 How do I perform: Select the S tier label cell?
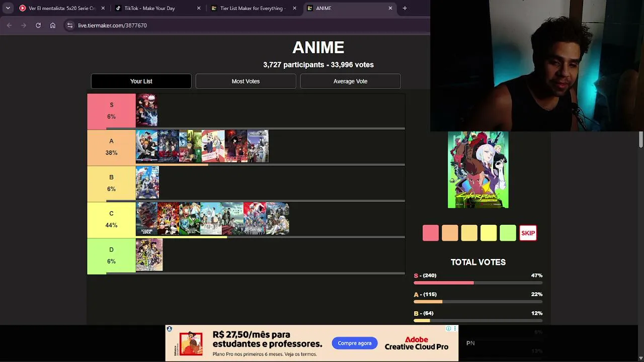tap(112, 111)
